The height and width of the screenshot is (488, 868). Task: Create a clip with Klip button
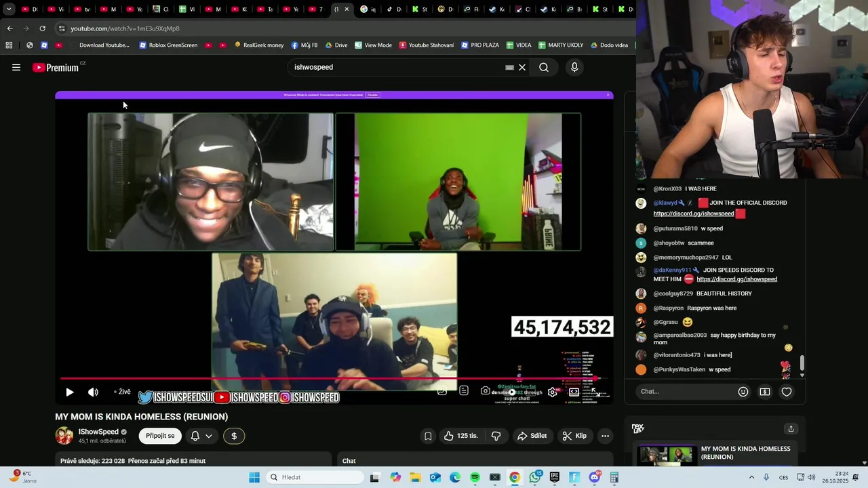coord(574,436)
